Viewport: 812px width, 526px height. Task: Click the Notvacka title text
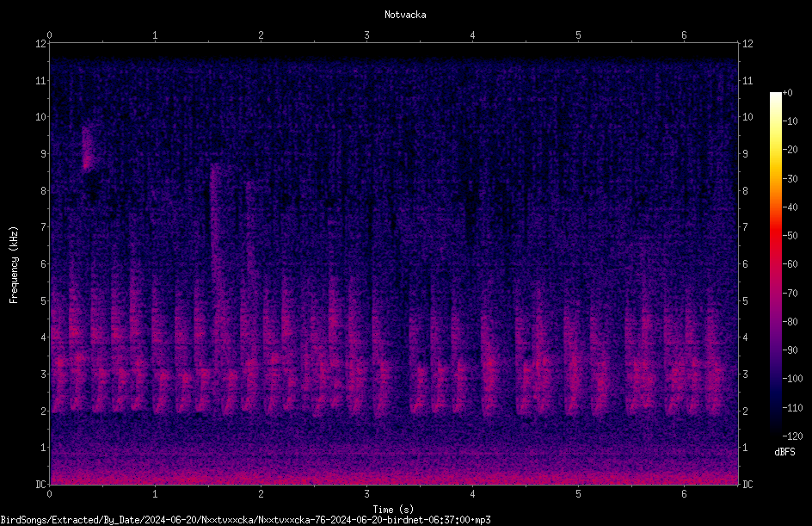click(405, 15)
